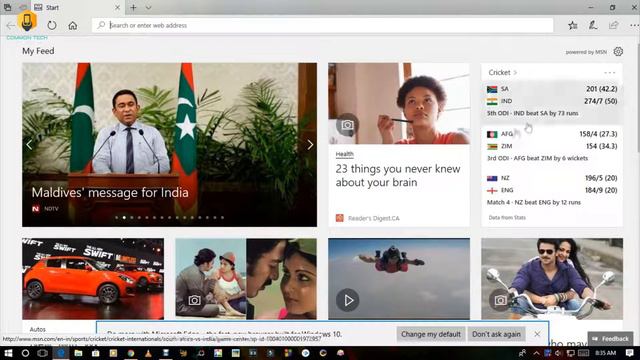This screenshot has width=640, height=360.
Task: Click the set-aside tabs icon in title bar
Action: point(7,7)
